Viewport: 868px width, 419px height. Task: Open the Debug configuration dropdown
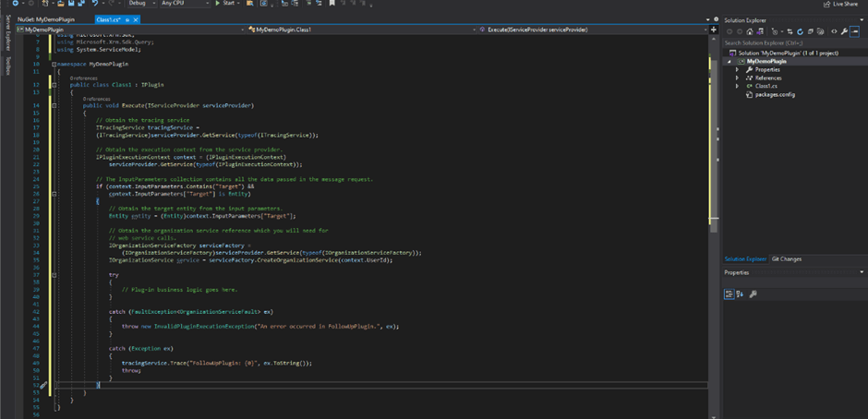142,4
